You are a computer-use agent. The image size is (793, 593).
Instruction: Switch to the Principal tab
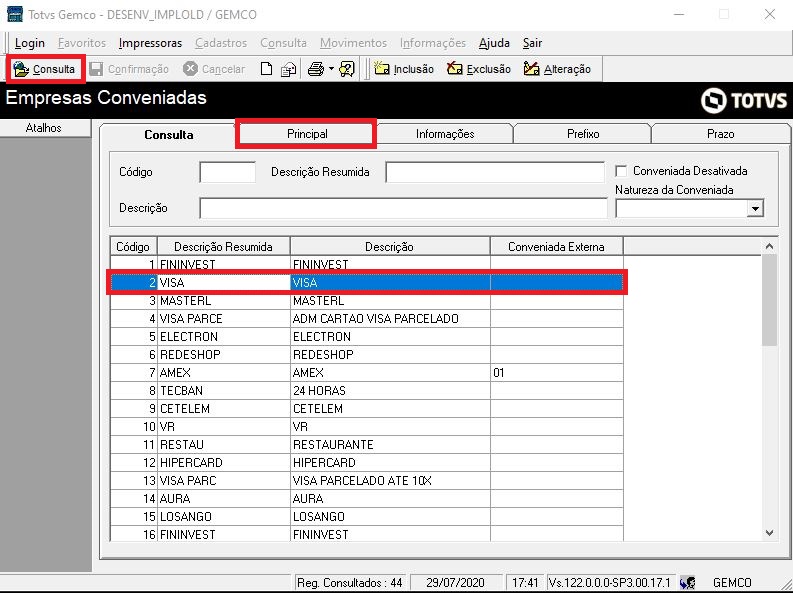point(307,134)
